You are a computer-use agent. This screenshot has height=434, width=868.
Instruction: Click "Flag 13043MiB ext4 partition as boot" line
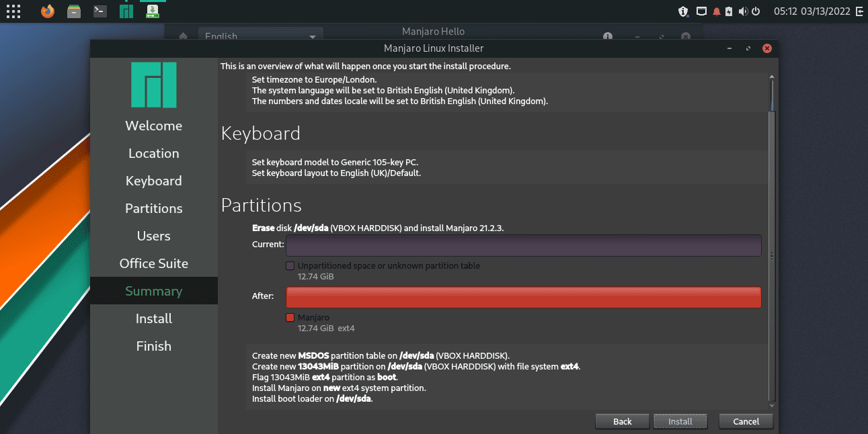(x=325, y=377)
